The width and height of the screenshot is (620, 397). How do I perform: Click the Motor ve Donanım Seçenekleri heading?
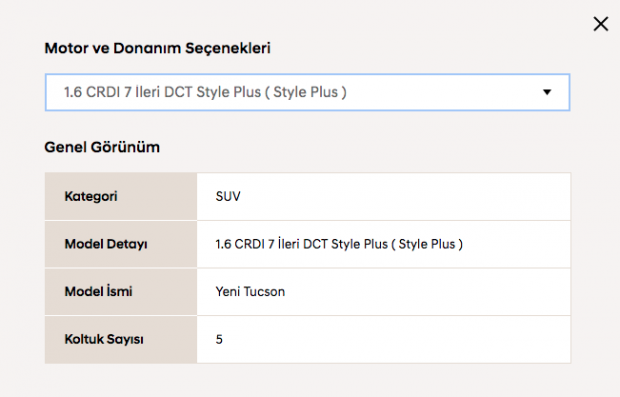tap(157, 48)
